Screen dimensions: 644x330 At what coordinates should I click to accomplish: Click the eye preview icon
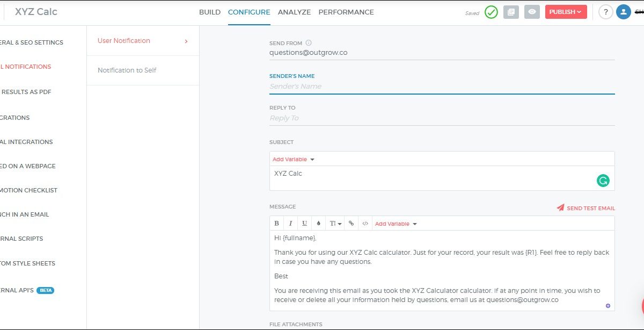point(532,12)
